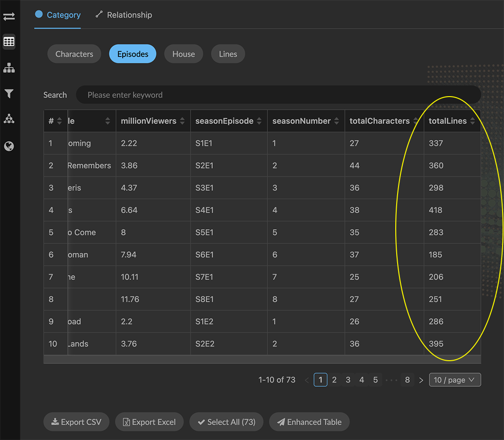Toggle the House filter pill
504x440 pixels.
click(183, 54)
